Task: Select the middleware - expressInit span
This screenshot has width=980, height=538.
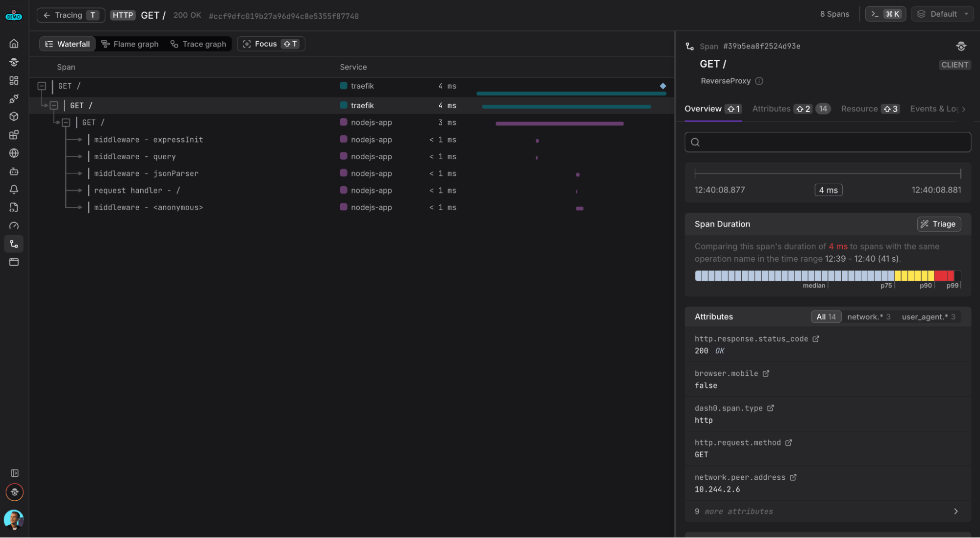Action: pos(149,140)
